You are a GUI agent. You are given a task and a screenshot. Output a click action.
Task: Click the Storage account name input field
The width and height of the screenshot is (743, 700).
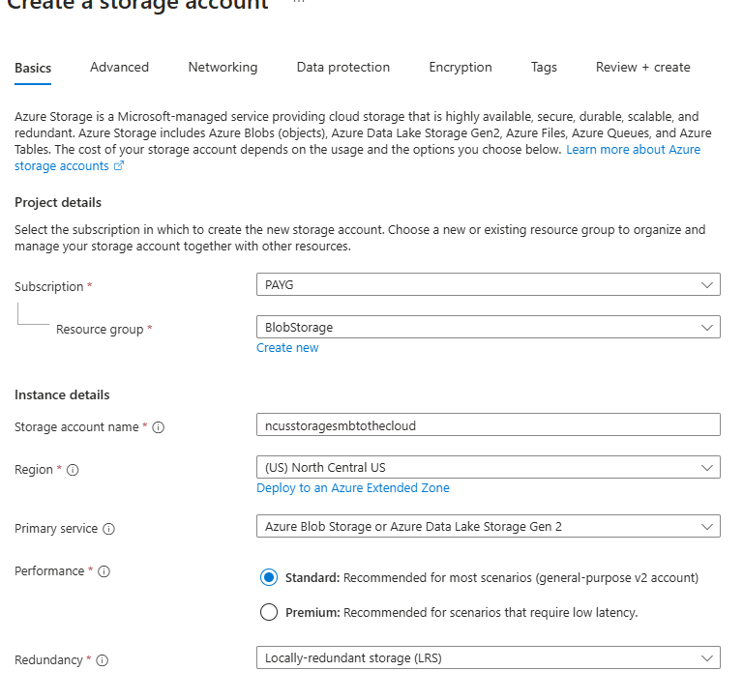[x=488, y=425]
